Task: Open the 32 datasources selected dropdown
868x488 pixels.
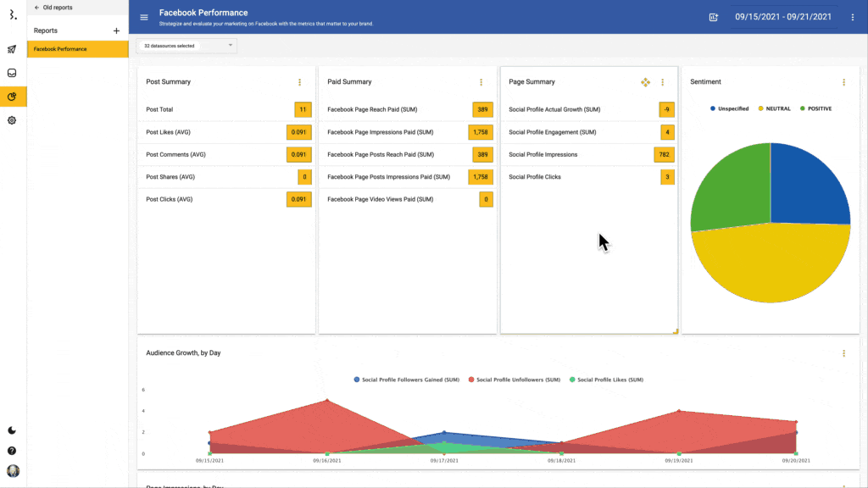Action: (186, 46)
